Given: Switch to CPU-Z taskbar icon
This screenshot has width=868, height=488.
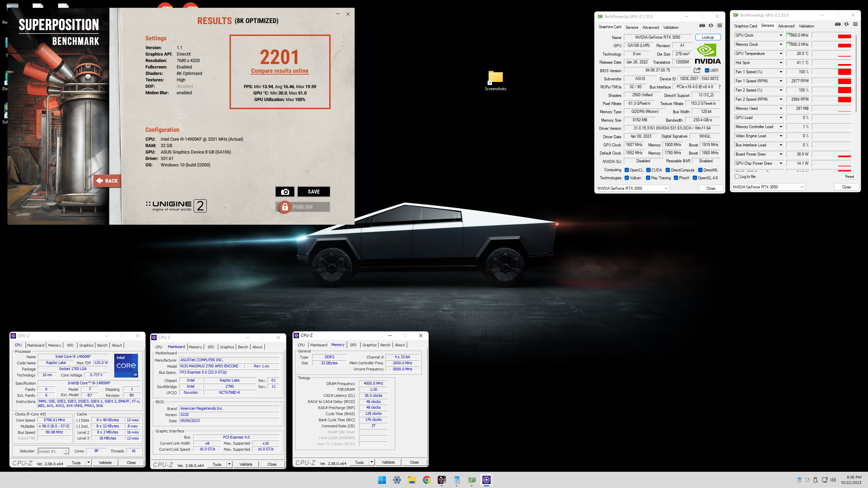Looking at the screenshot, I should coord(487,480).
